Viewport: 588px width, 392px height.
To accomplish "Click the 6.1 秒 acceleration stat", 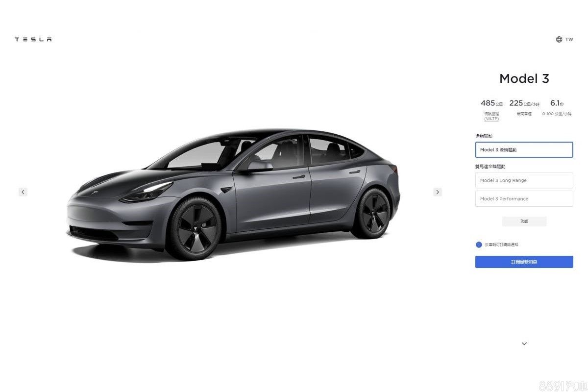I will click(557, 103).
